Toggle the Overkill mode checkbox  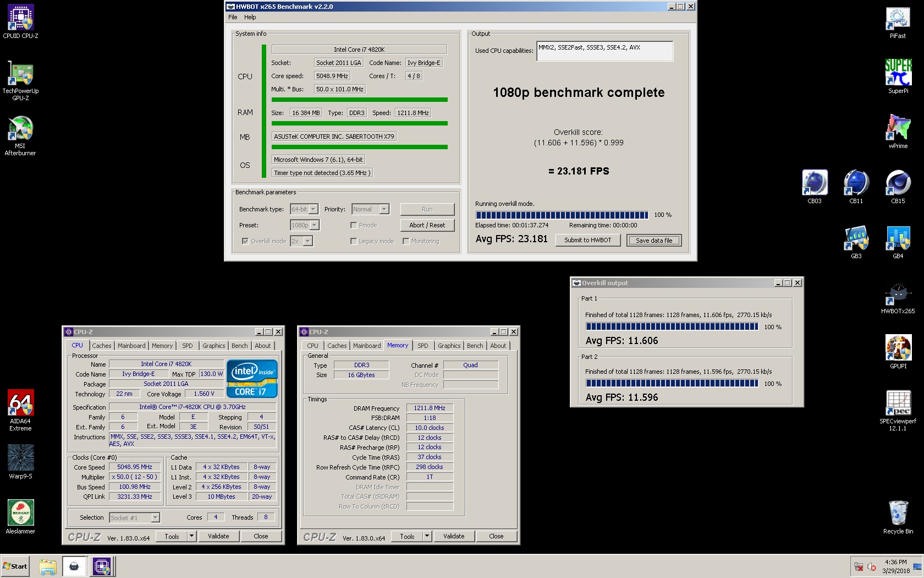(245, 241)
